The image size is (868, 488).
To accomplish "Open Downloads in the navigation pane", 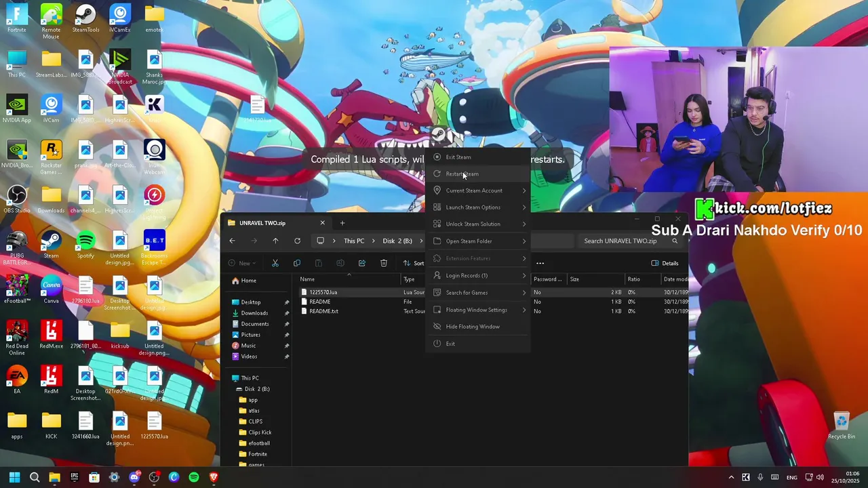I will click(254, 313).
